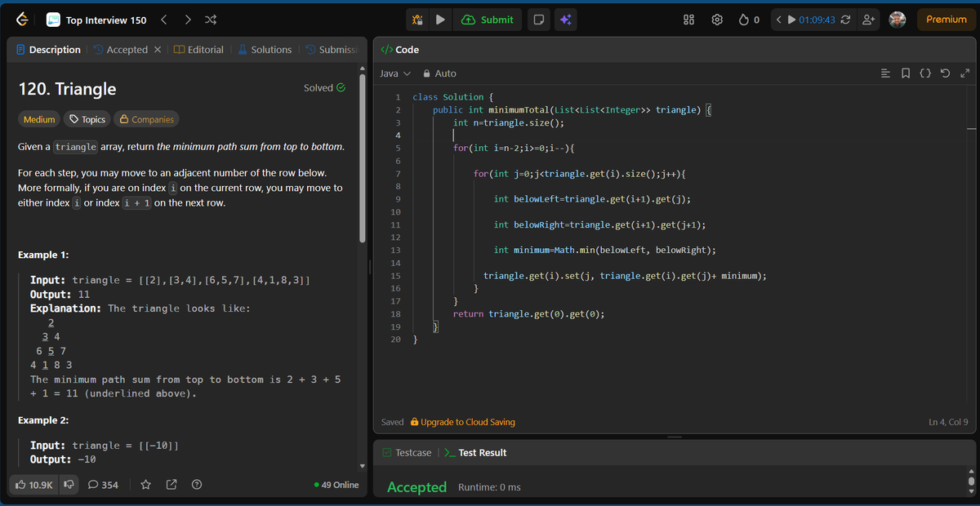The height and width of the screenshot is (506, 980).
Task: Click the debugger bug icon
Action: (416, 20)
